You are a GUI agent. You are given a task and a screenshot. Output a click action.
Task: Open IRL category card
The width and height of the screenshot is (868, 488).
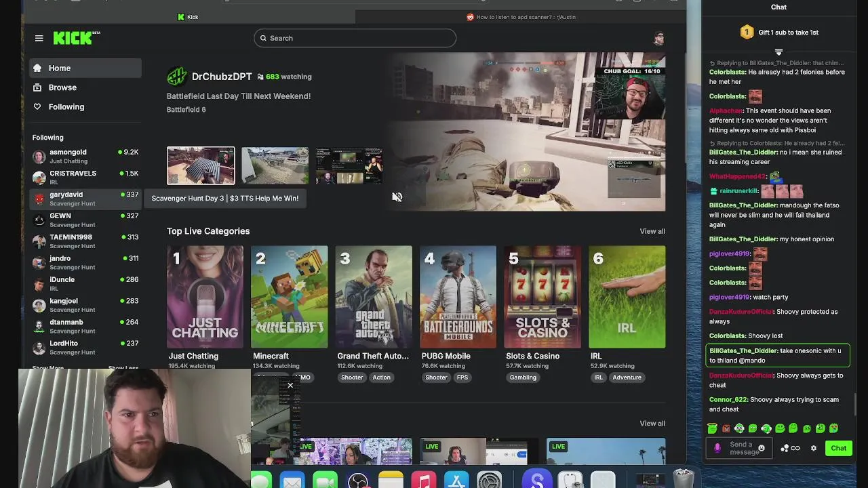[627, 297]
